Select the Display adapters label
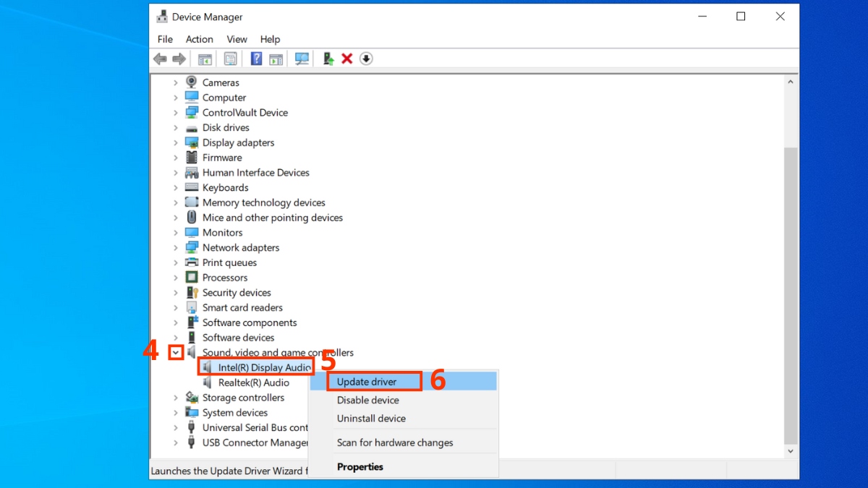The height and width of the screenshot is (488, 868). point(239,142)
